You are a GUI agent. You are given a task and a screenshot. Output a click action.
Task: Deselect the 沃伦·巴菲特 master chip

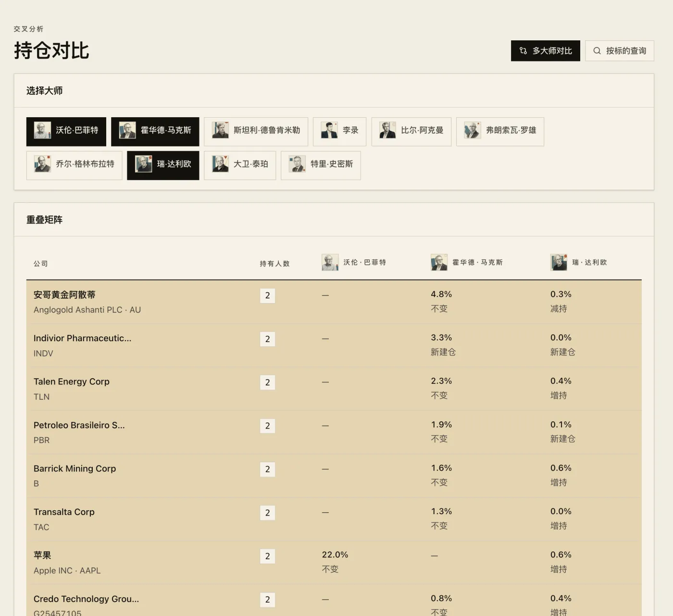tap(66, 132)
